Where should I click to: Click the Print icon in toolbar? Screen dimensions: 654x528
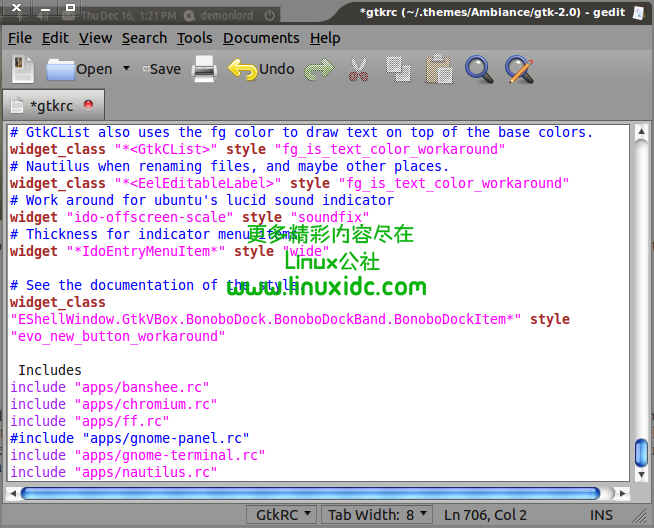click(204, 69)
